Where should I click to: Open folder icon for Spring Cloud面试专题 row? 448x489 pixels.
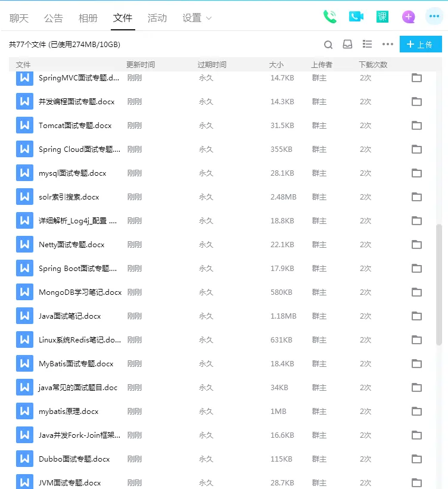(416, 149)
